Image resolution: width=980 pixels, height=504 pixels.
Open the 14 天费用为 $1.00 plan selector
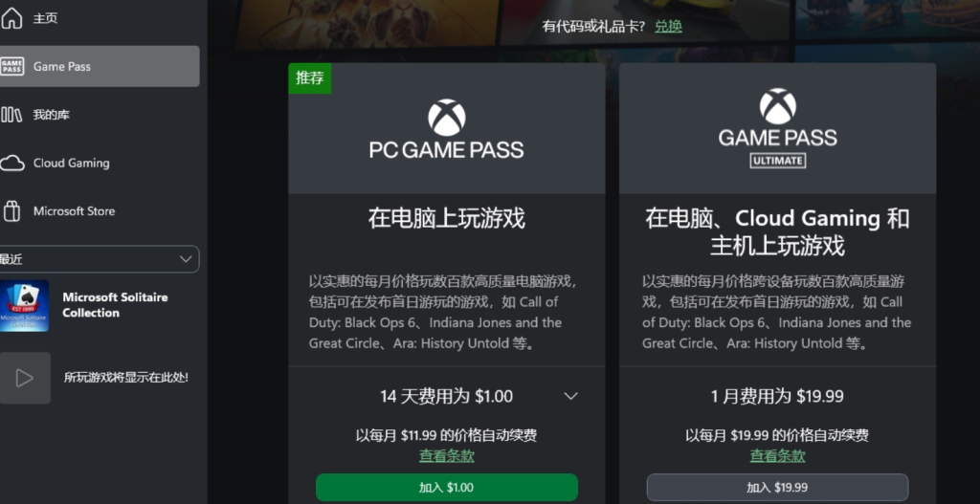446,396
